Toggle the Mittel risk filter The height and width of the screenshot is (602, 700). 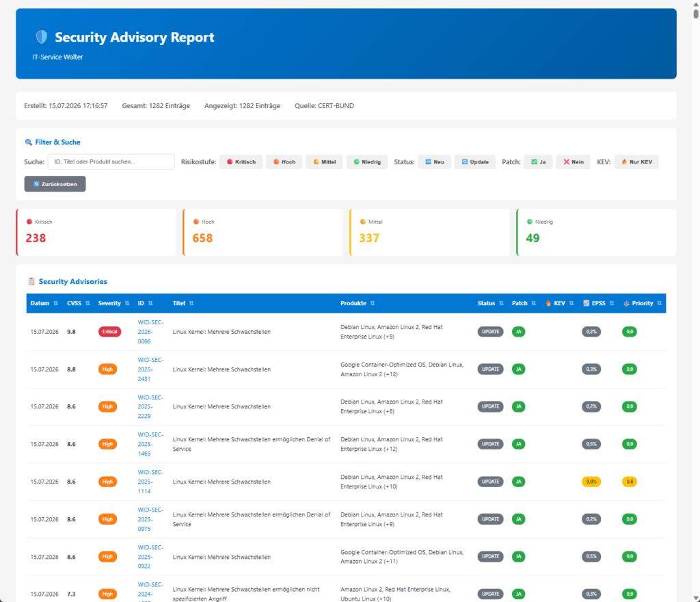[x=324, y=161]
